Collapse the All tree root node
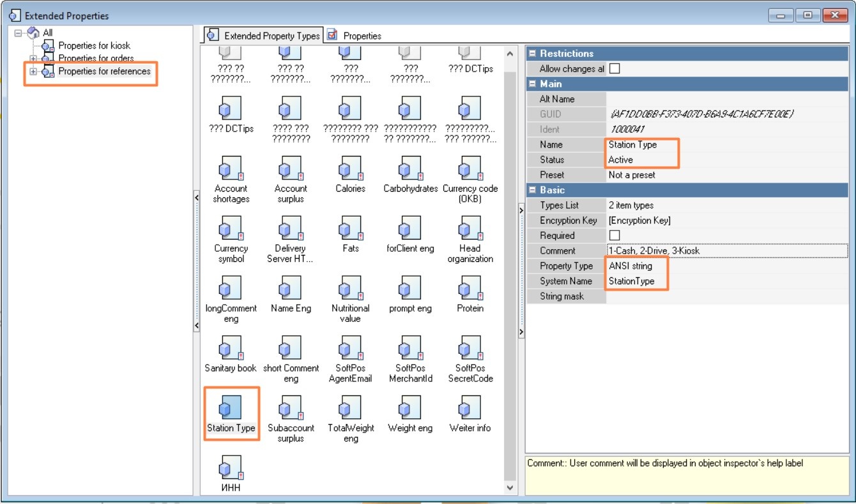856x504 pixels. 18,33
